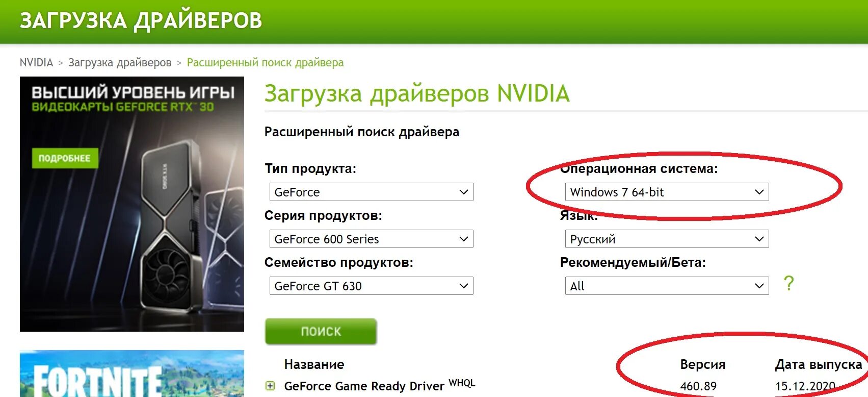
Task: Click the Загрузка драйверов breadcrumb link
Action: [x=120, y=62]
